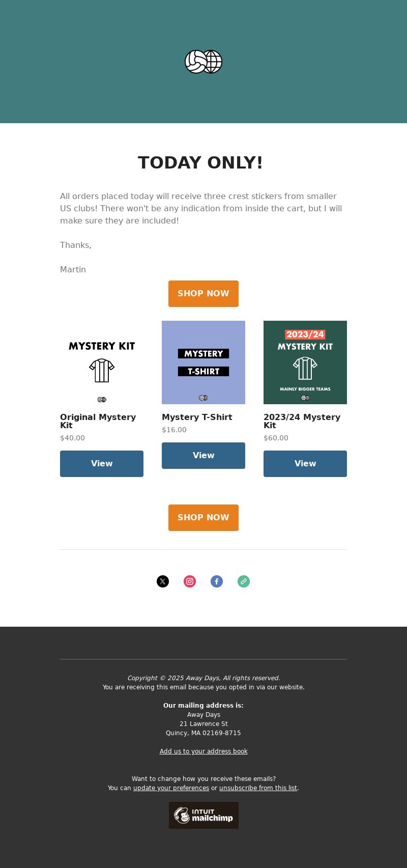407x868 pixels.
Task: Click the Intuit Mailchimp badge
Action: [x=203, y=815]
